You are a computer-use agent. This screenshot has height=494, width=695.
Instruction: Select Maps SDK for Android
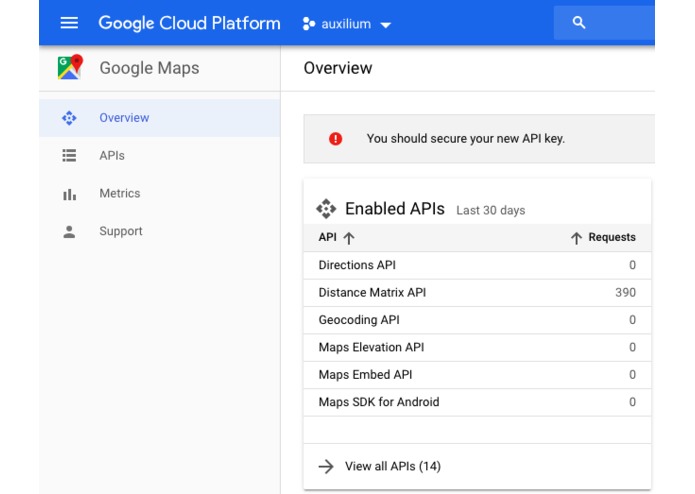click(378, 402)
